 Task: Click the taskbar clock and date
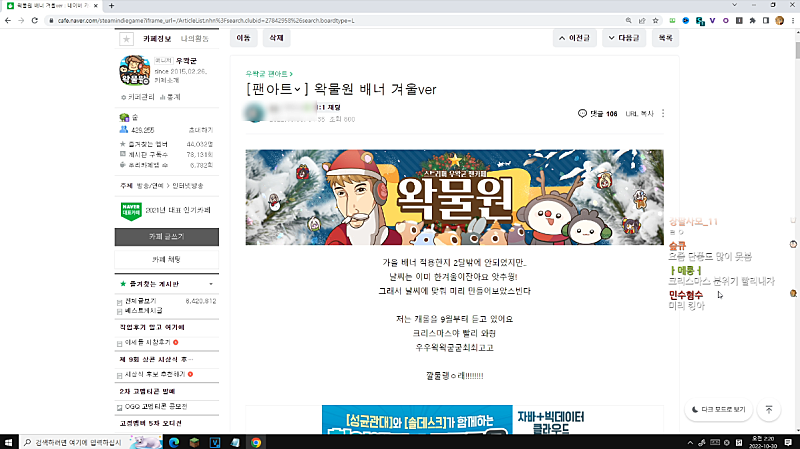click(764, 442)
